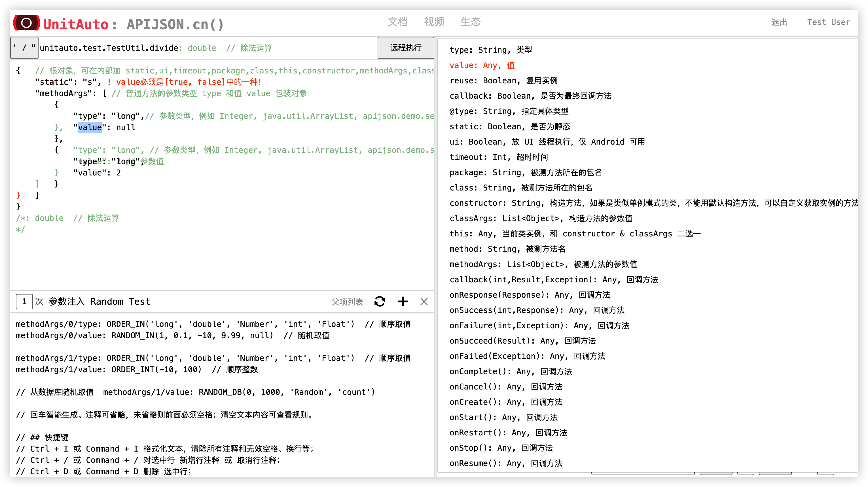
Task: Open the 视频 videos menu item
Action: point(434,22)
